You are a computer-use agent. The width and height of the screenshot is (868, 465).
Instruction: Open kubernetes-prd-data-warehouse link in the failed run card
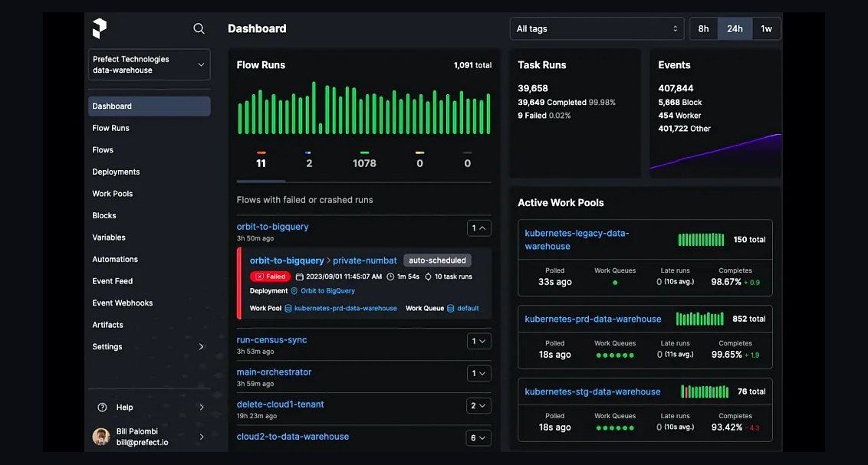click(x=345, y=309)
